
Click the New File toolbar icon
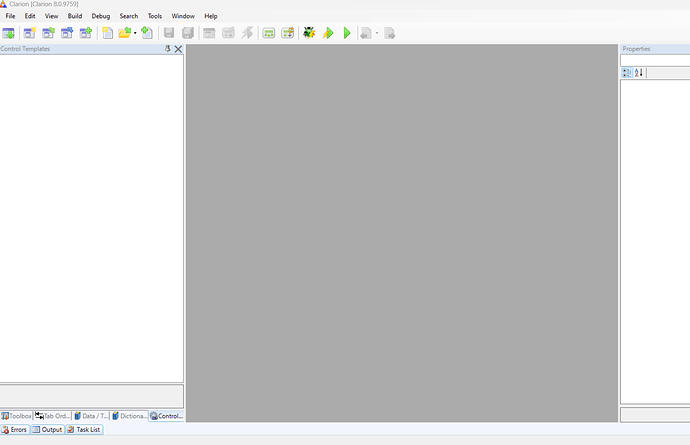tap(108, 33)
